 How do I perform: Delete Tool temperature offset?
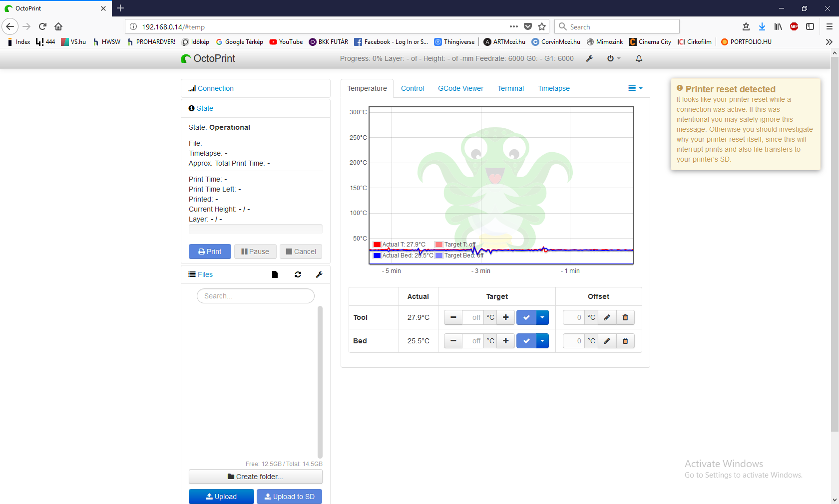(x=625, y=317)
